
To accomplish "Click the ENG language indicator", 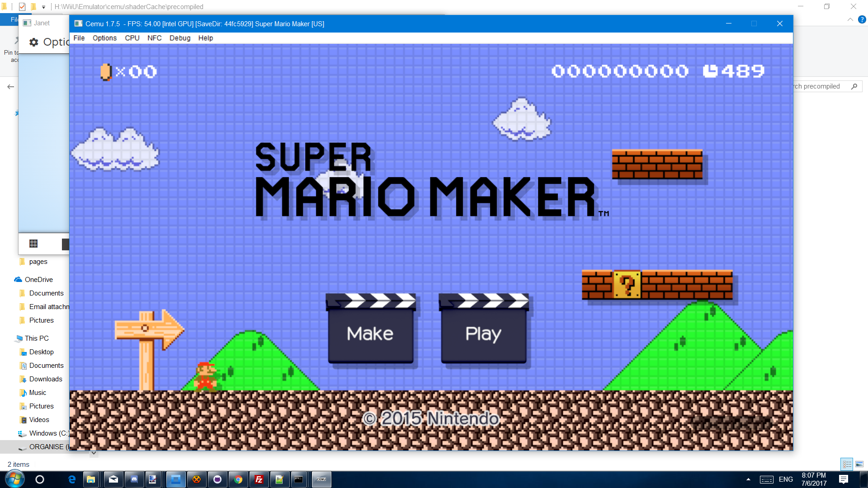I will click(x=786, y=479).
